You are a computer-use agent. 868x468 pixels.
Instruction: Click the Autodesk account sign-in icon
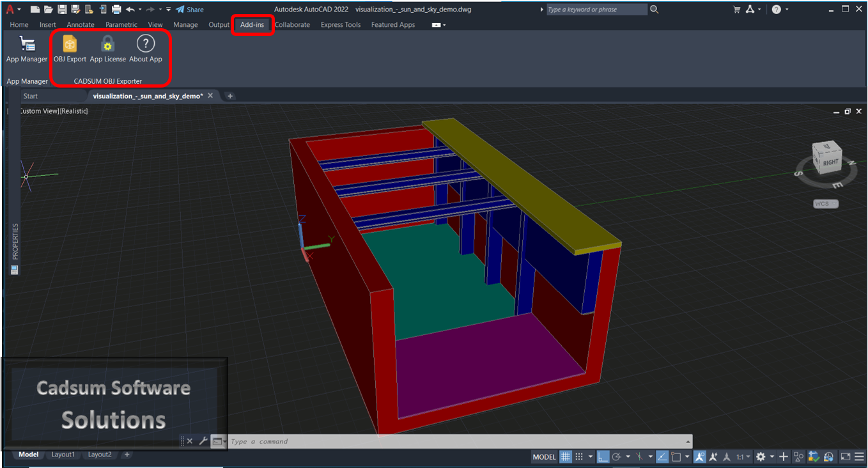pyautogui.click(x=751, y=10)
